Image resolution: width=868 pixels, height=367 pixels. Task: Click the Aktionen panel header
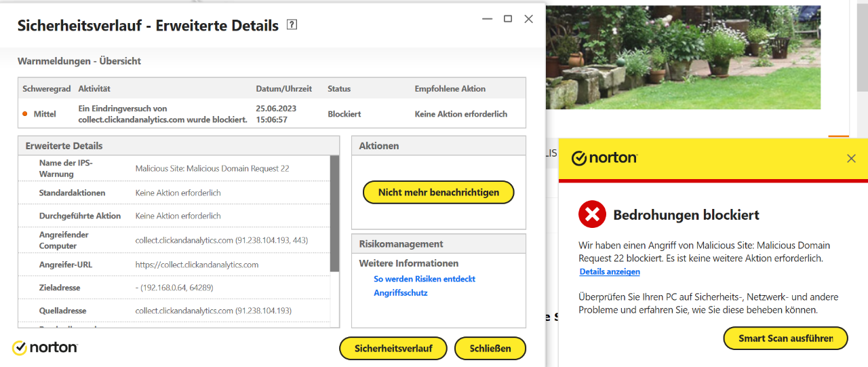click(439, 146)
